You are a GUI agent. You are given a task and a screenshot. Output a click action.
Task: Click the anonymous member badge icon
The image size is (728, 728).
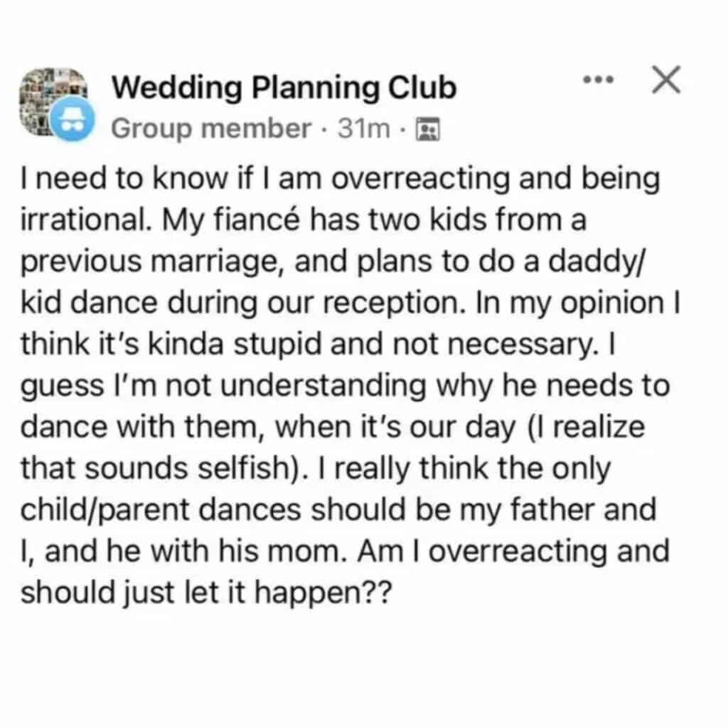pos(73,119)
